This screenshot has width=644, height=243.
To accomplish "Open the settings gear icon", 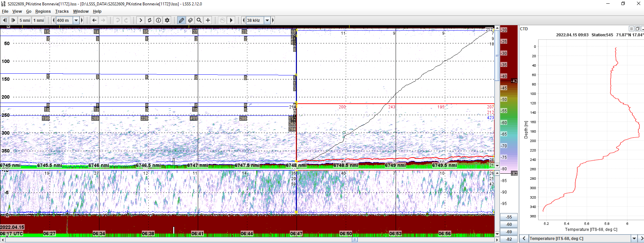I will [x=167, y=20].
